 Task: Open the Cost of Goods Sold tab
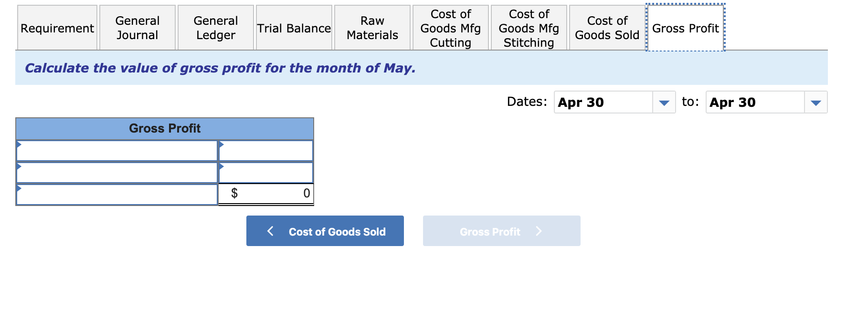pyautogui.click(x=606, y=28)
